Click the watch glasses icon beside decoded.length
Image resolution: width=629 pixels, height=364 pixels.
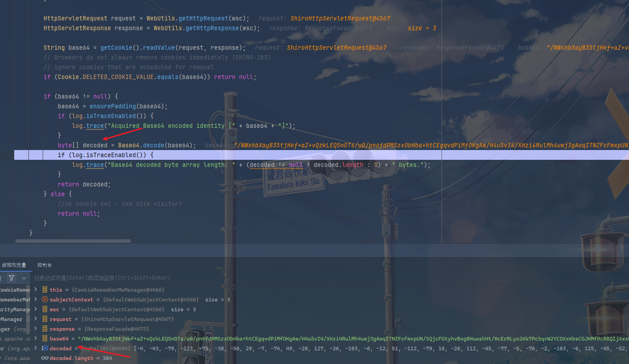point(45,358)
